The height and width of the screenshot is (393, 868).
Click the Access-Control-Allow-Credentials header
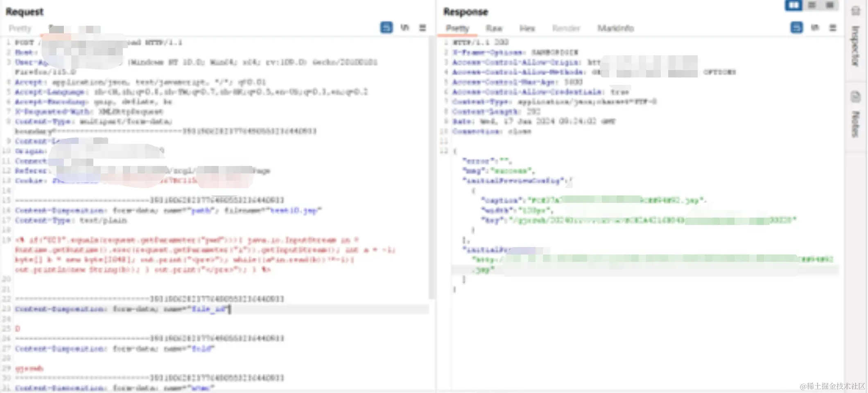click(540, 92)
